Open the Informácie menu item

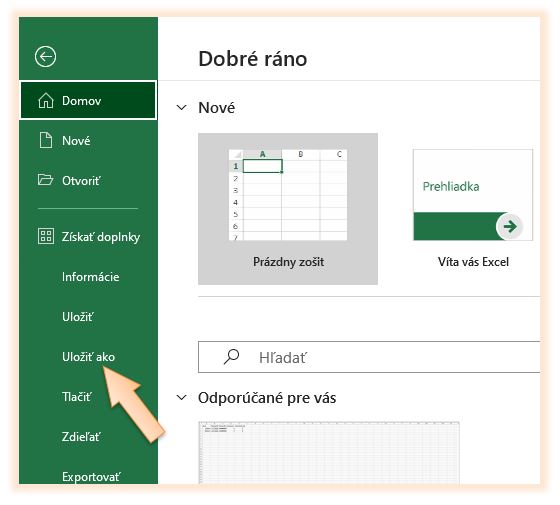(90, 277)
